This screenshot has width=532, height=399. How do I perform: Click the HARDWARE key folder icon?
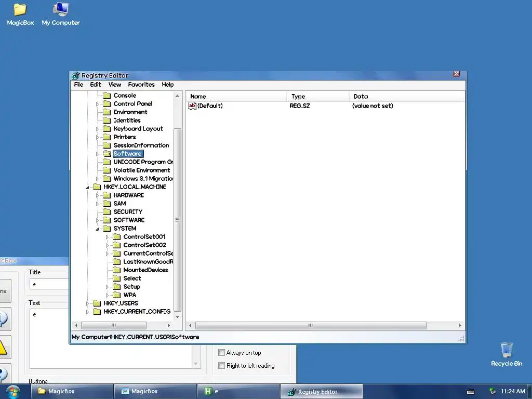point(107,195)
